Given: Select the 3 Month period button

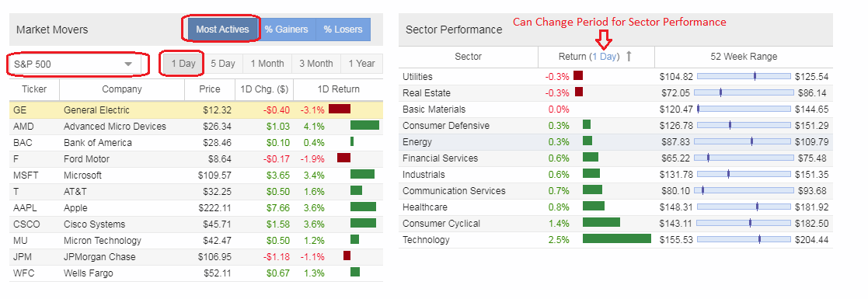Looking at the screenshot, I should tap(316, 64).
